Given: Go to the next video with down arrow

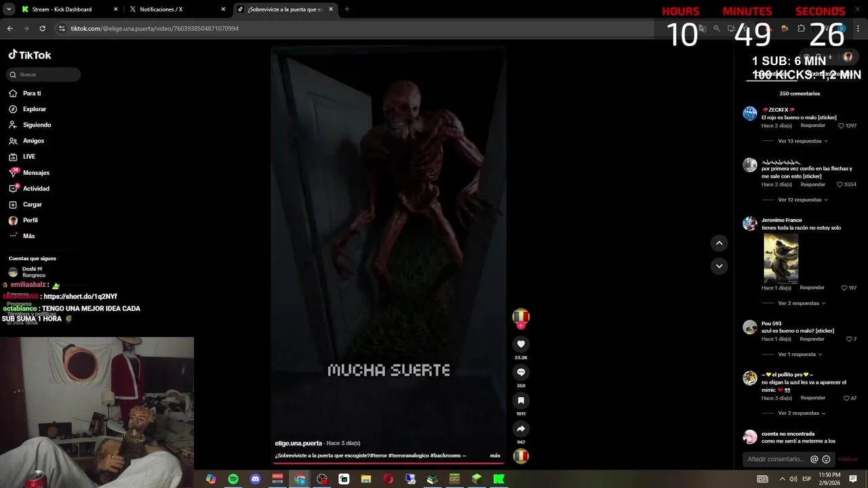Looking at the screenshot, I should pyautogui.click(x=719, y=266).
